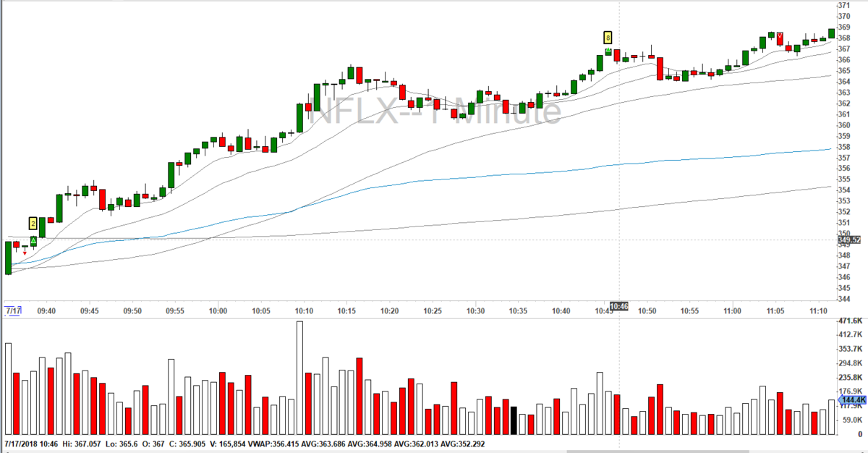
Task: Click the large green opening candle at far left
Action: coord(8,258)
